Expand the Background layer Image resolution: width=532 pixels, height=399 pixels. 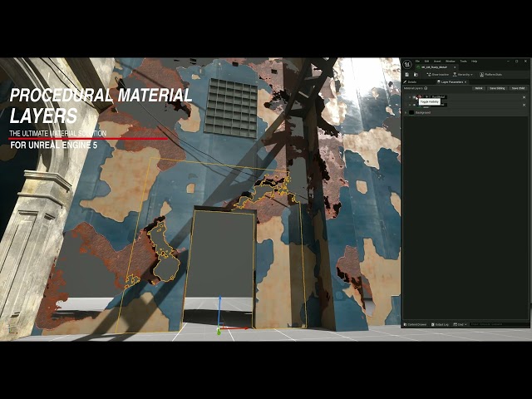click(406, 113)
